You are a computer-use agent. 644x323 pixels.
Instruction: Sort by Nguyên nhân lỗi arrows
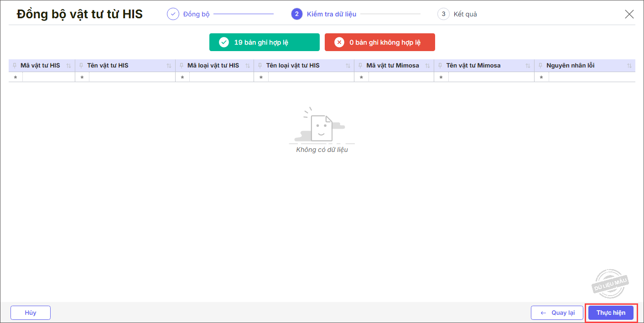tap(629, 66)
